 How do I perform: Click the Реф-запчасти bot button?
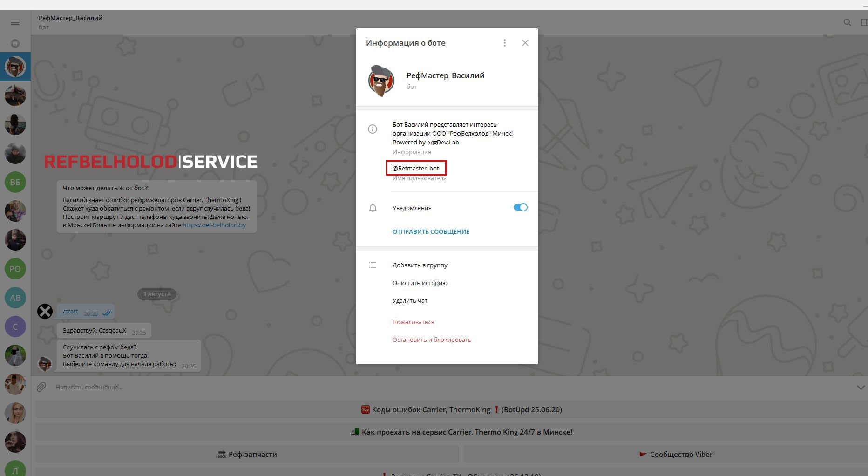pos(247,455)
